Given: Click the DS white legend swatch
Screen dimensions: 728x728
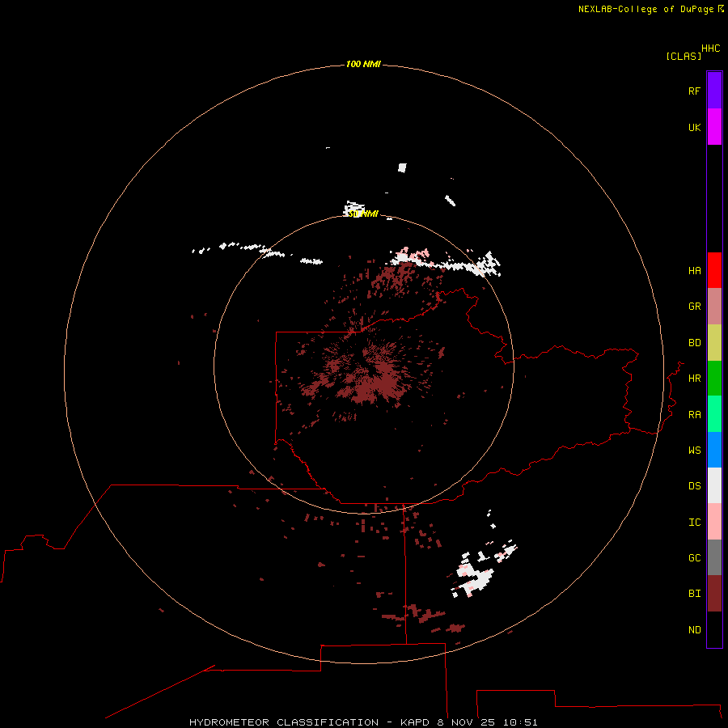Looking at the screenshot, I should click(x=714, y=485).
